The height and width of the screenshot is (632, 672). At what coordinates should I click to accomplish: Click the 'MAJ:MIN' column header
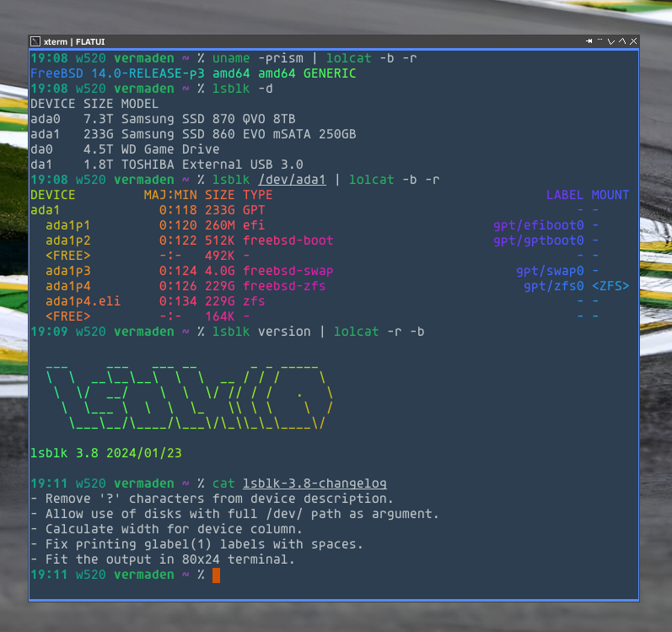pos(170,195)
